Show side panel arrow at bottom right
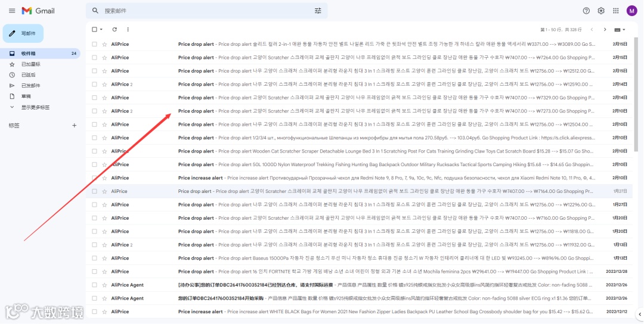Viewport: 644px width, 324px height. tap(639, 314)
